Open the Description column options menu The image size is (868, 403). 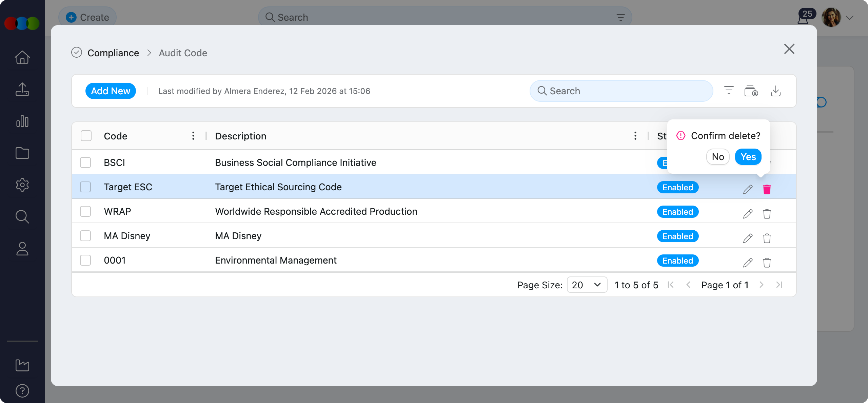(635, 136)
